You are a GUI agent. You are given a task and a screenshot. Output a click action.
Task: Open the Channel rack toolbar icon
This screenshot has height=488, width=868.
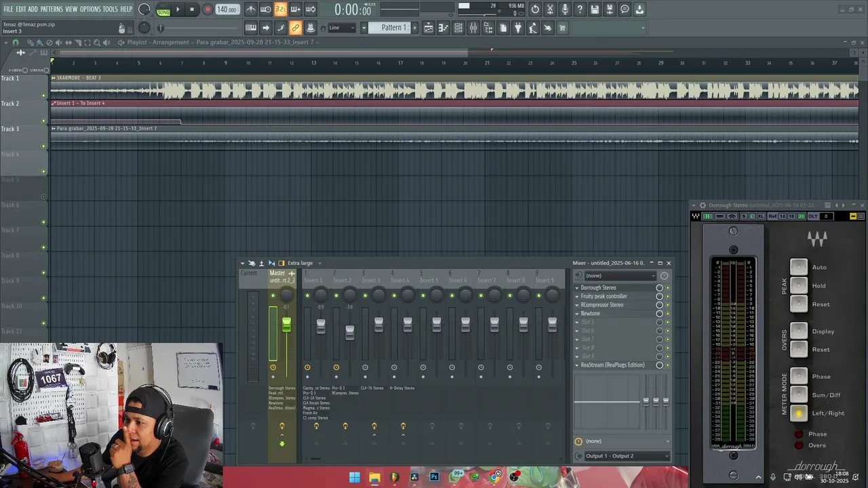tap(458, 28)
